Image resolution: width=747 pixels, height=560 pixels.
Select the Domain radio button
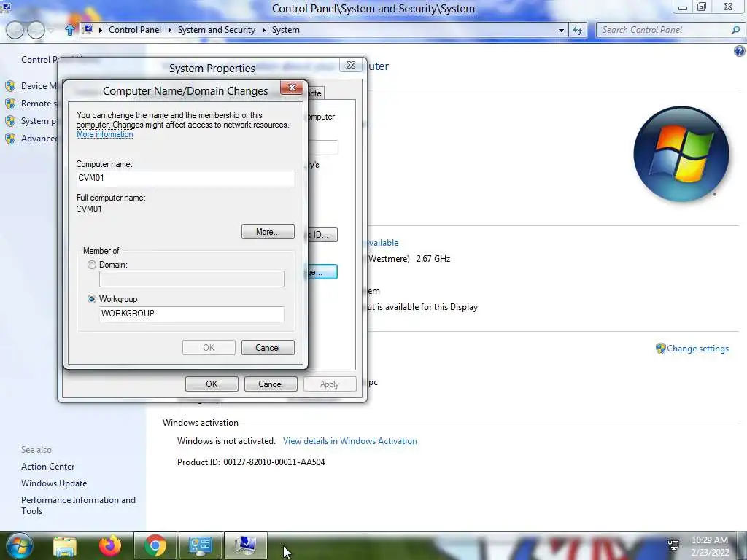(x=92, y=265)
